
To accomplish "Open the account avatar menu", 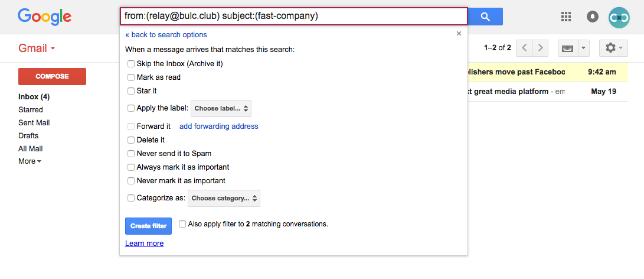I will 619,17.
